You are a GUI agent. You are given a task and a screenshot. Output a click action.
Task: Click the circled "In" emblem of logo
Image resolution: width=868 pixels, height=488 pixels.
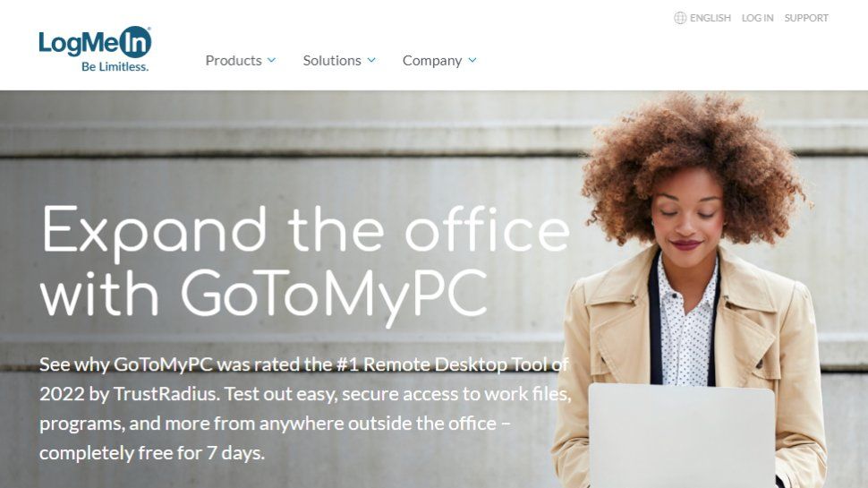(136, 42)
